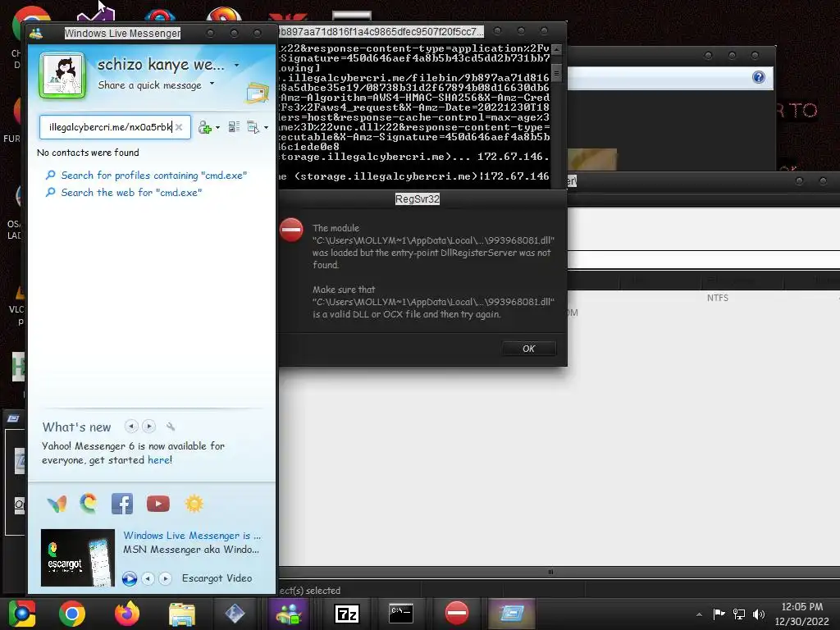Show hidden tray icons arrow

699,615
